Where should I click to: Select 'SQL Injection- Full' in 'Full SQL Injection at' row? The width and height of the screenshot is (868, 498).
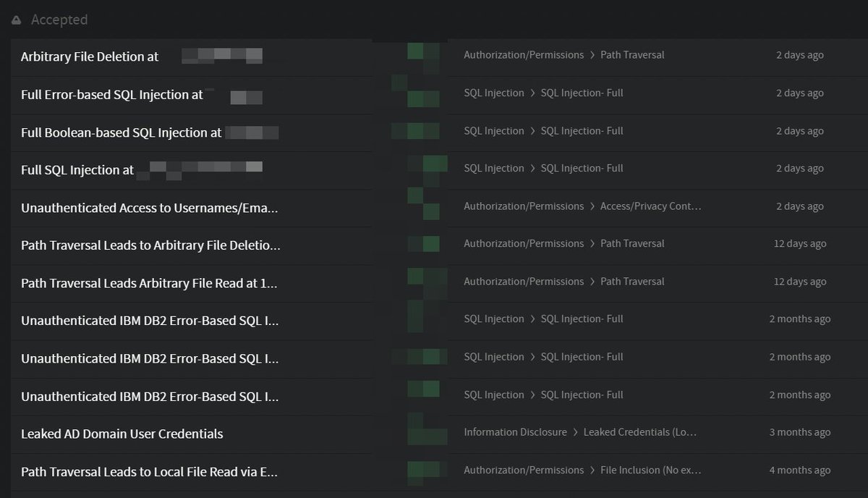(582, 168)
